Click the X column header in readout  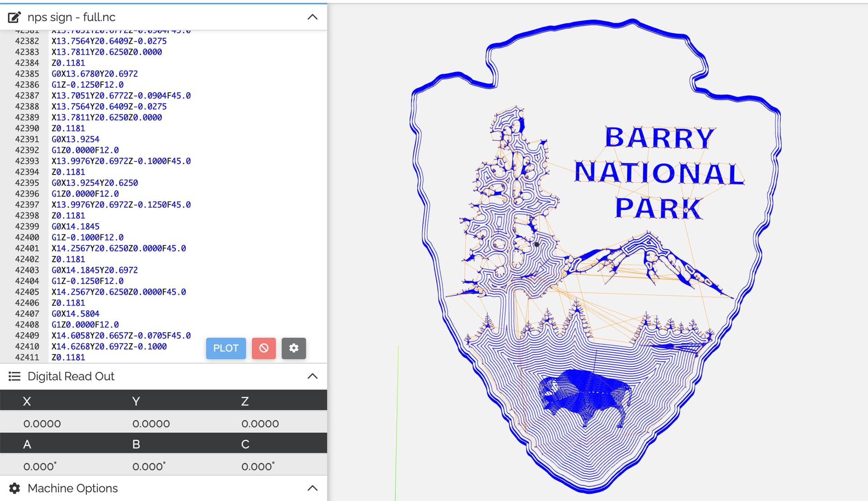point(27,401)
